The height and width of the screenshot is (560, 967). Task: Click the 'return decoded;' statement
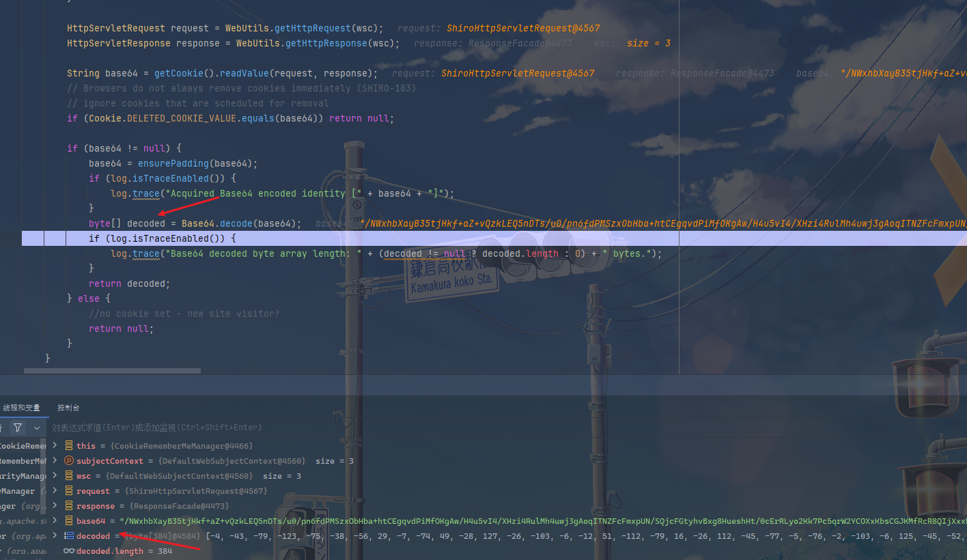tap(129, 283)
